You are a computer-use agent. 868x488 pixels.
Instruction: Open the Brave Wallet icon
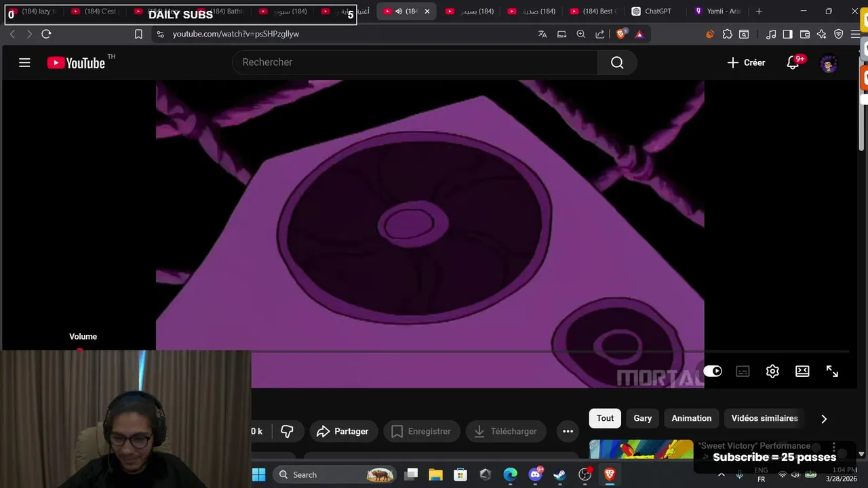(805, 34)
